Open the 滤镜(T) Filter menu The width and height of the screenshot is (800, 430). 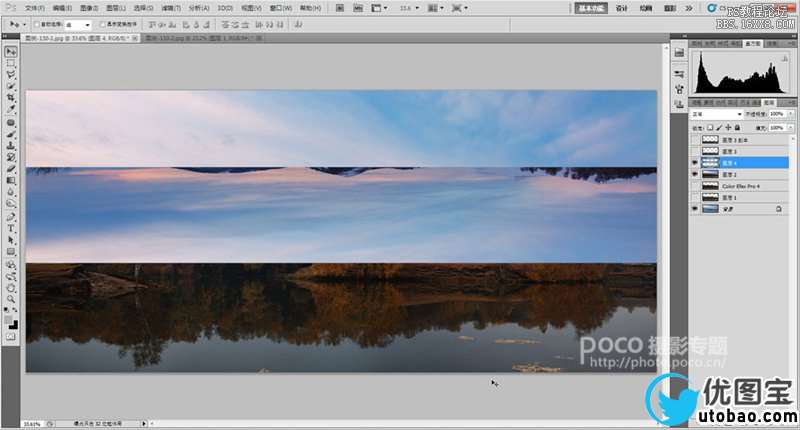[171, 8]
